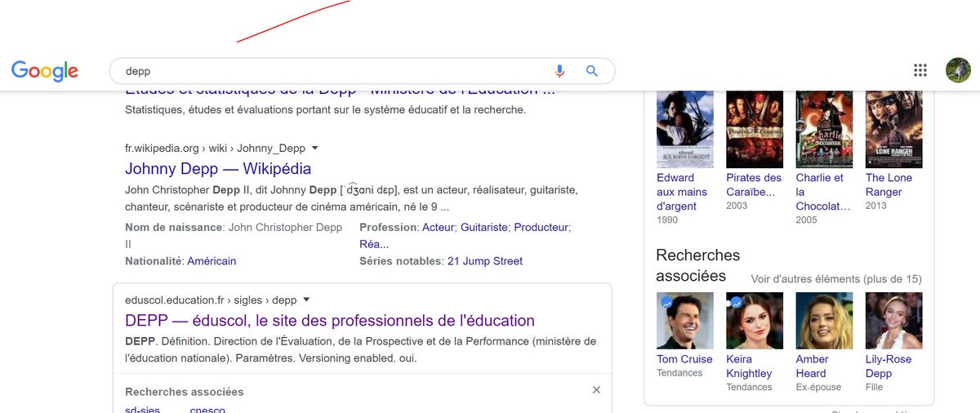Open Pirates des Caraïbes poster
Image resolution: width=980 pixels, height=413 pixels.
click(x=755, y=129)
